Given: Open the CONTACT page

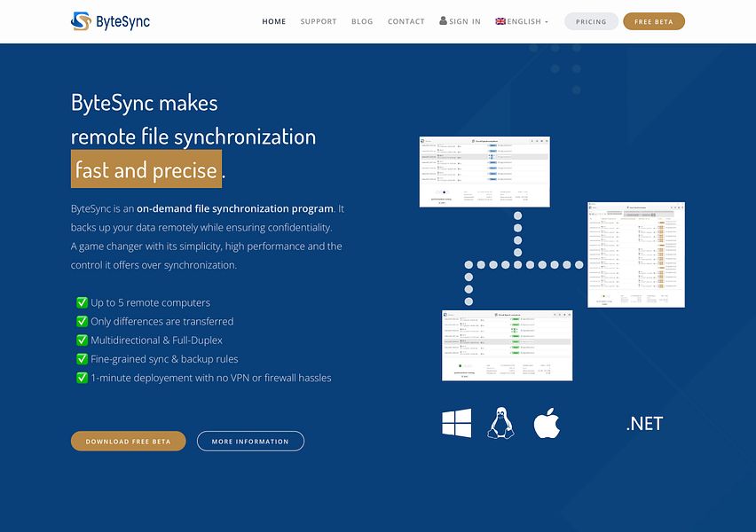Looking at the screenshot, I should point(406,20).
